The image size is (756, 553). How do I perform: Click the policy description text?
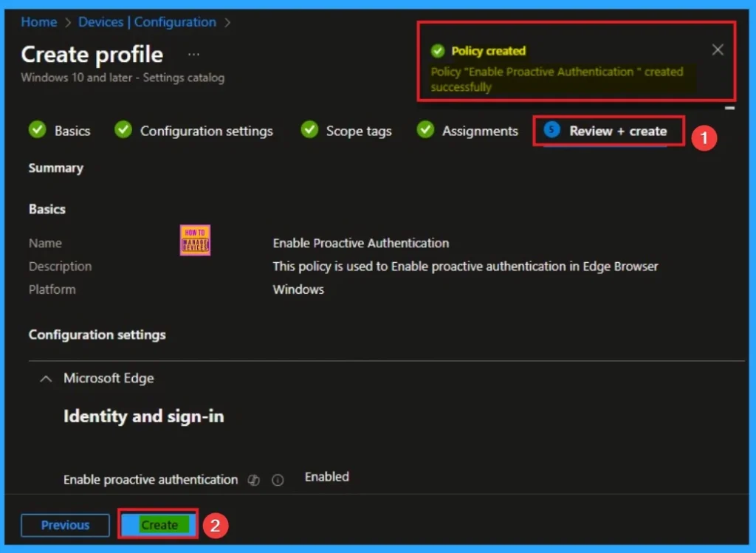tap(465, 267)
